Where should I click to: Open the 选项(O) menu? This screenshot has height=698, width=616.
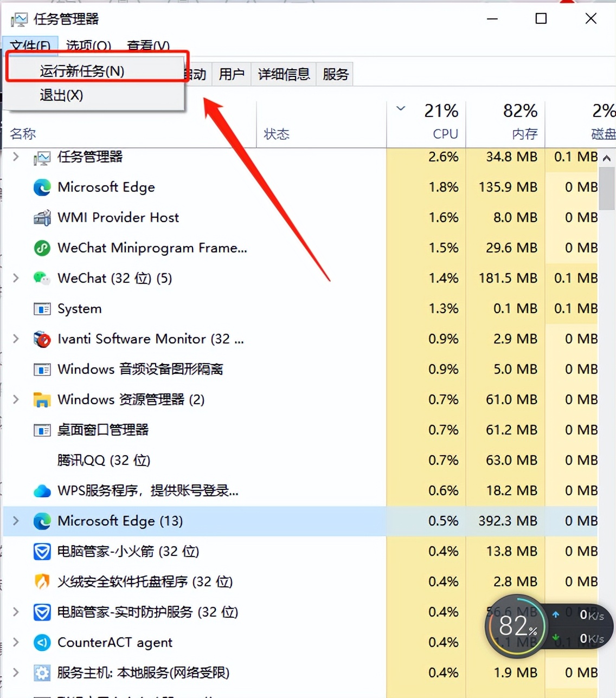87,46
